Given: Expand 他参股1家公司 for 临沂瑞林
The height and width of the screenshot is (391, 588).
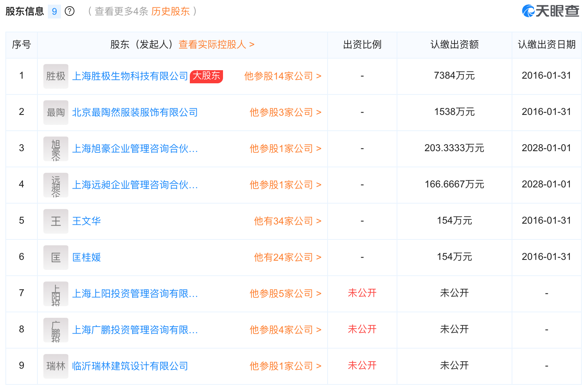Looking at the screenshot, I should click(x=286, y=366).
